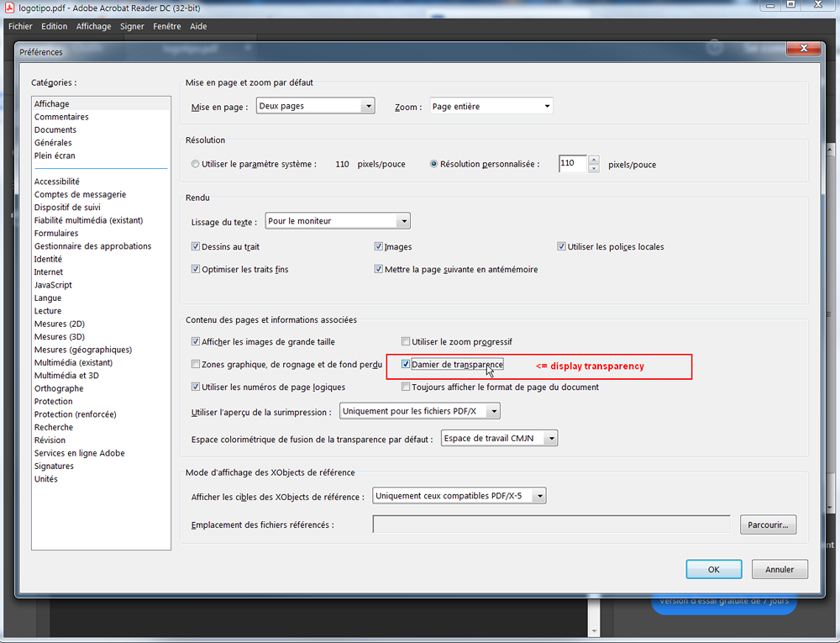Open the Aide menu
This screenshot has height=643, width=840.
click(198, 26)
